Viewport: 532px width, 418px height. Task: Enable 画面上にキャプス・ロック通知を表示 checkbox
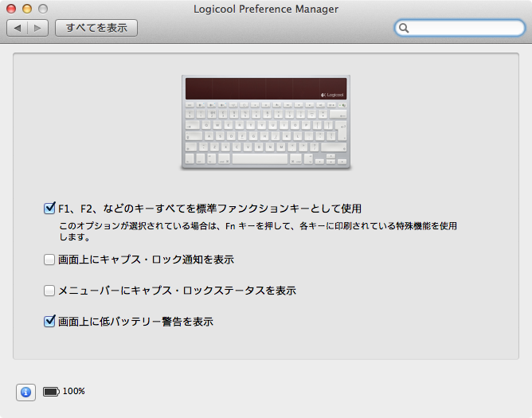pyautogui.click(x=49, y=260)
